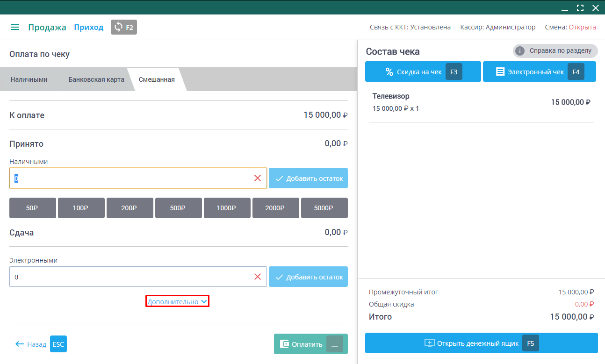Screen dimensions: 605x364
Task: Open Скидка на чек discount dialog
Action: pos(423,71)
